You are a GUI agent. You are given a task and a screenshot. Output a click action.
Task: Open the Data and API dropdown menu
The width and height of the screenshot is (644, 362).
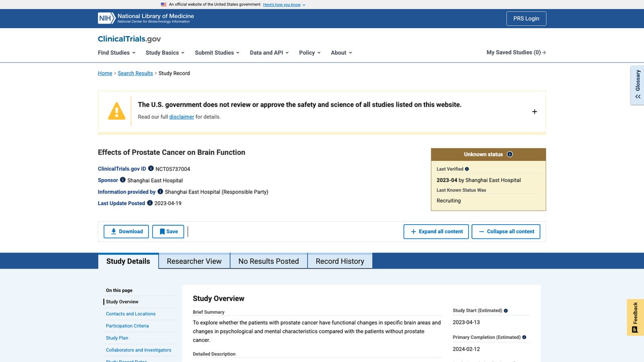(269, 52)
